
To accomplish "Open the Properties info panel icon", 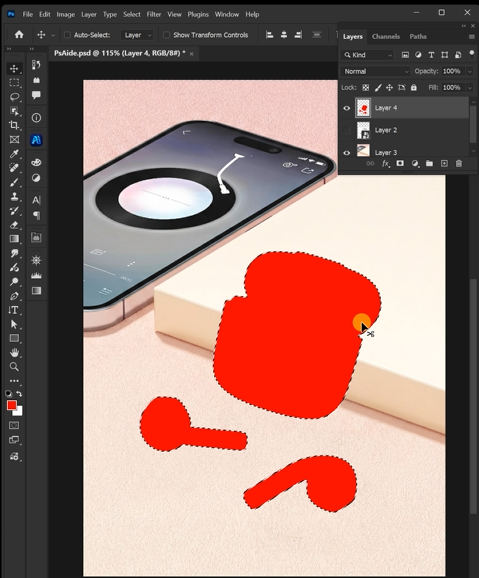I will pos(36,118).
